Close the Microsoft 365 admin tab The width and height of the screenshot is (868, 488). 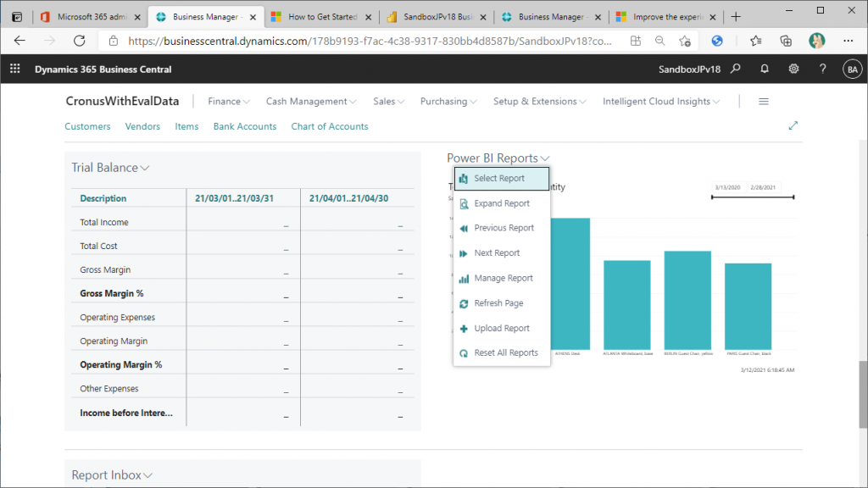pyautogui.click(x=137, y=17)
